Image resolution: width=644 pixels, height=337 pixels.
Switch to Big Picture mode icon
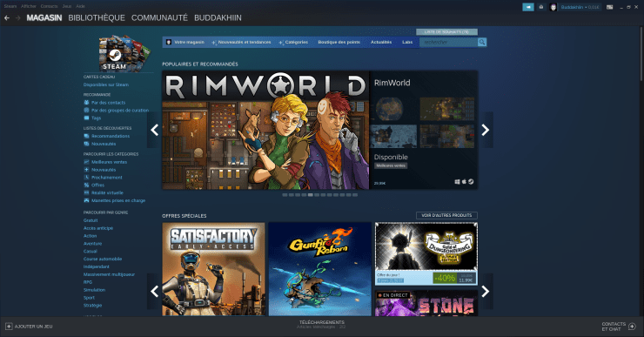click(x=610, y=7)
